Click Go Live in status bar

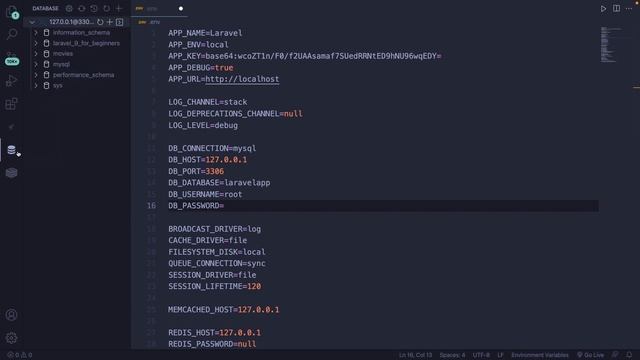pyautogui.click(x=590, y=355)
